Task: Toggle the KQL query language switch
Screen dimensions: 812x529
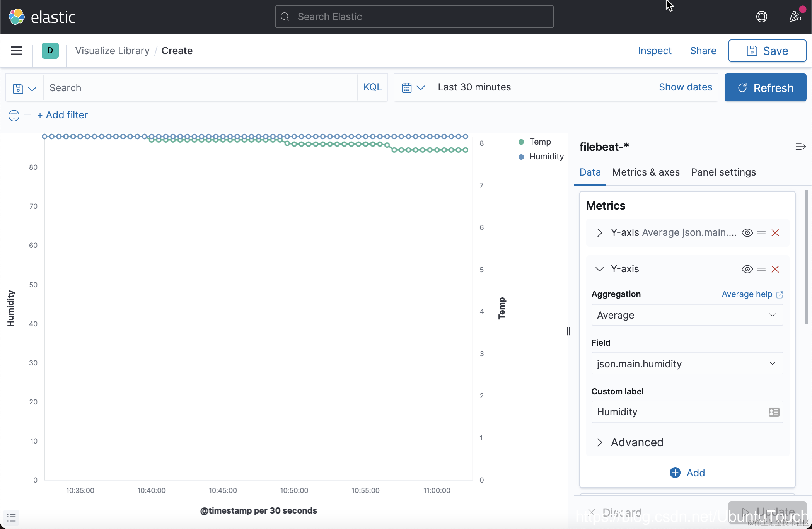Action: coord(372,87)
